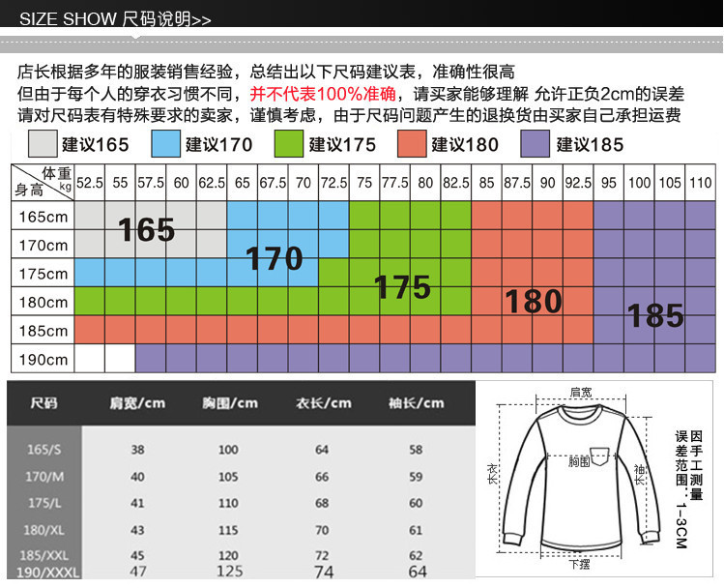This screenshot has width=724, height=588.
Task: Click the vertical 因手工测量 note
Action: tap(696, 465)
